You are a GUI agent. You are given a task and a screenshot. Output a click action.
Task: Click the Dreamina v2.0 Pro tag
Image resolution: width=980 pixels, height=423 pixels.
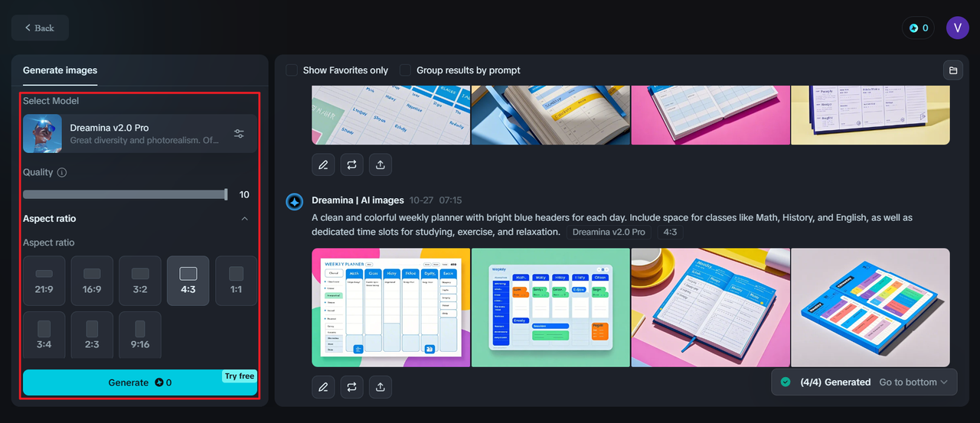click(609, 232)
